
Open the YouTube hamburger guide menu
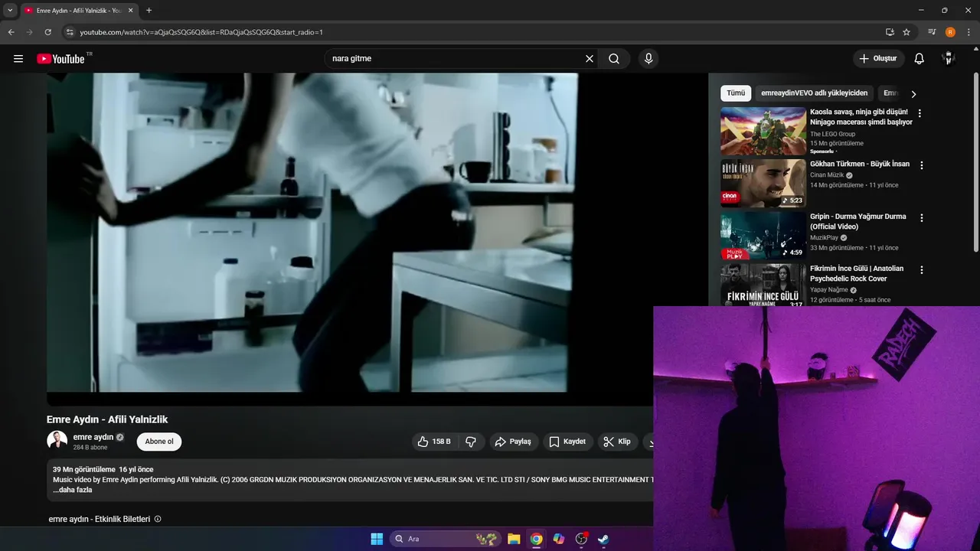18,59
